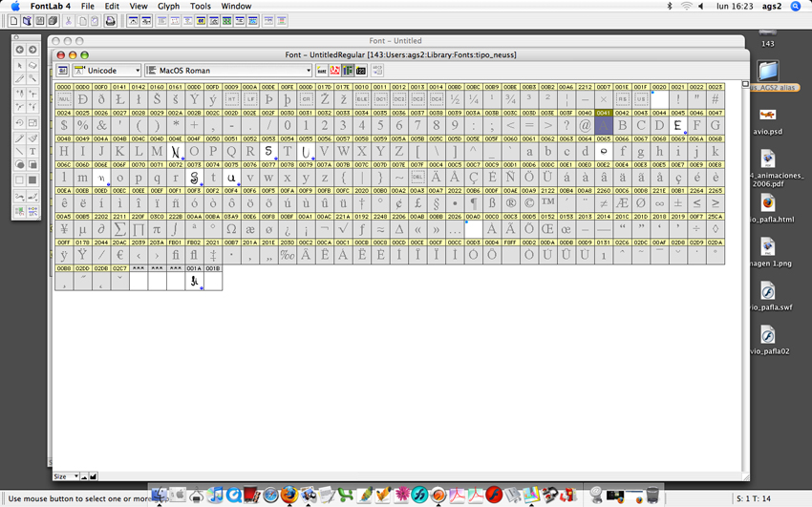Open Safari compass icon in the Dock
This screenshot has height=507, width=812.
click(271, 496)
